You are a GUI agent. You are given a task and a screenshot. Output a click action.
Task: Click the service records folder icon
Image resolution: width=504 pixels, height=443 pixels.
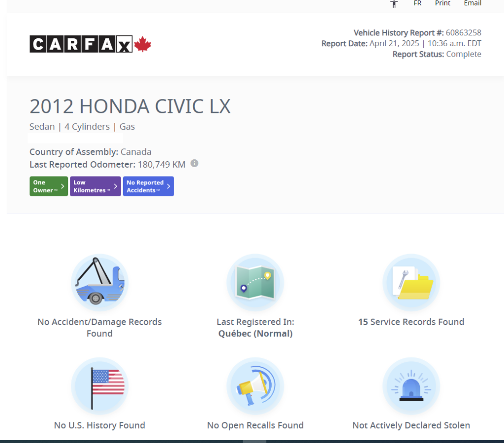pyautogui.click(x=411, y=283)
